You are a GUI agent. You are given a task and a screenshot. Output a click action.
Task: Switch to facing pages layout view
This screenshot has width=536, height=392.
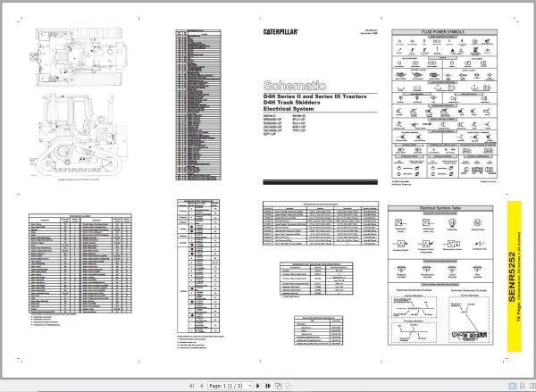click(532, 386)
